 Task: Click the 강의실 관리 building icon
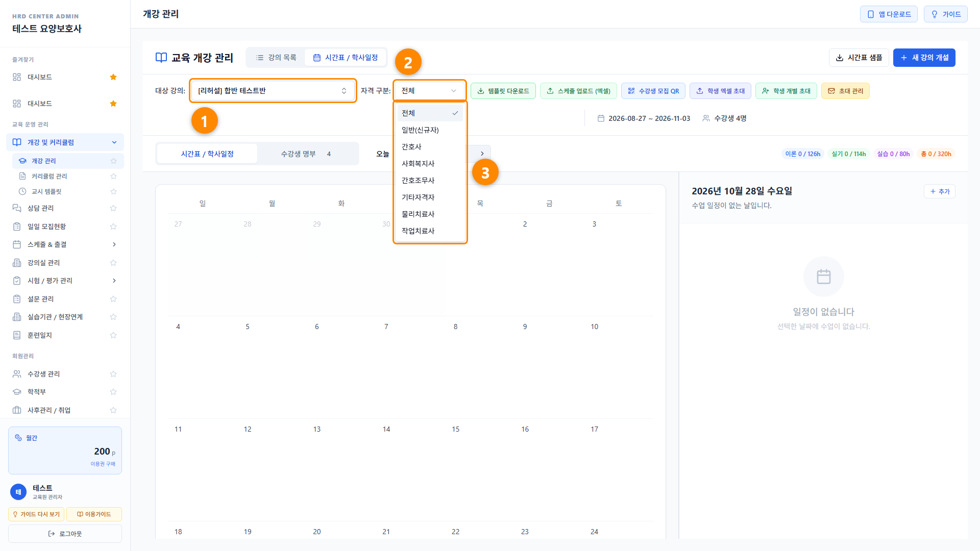pyautogui.click(x=17, y=263)
